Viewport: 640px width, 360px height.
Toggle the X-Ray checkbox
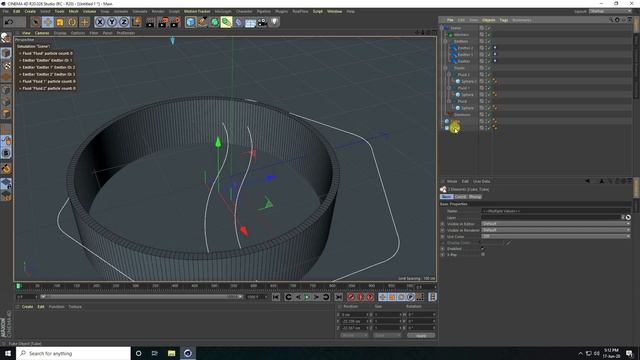(483, 254)
